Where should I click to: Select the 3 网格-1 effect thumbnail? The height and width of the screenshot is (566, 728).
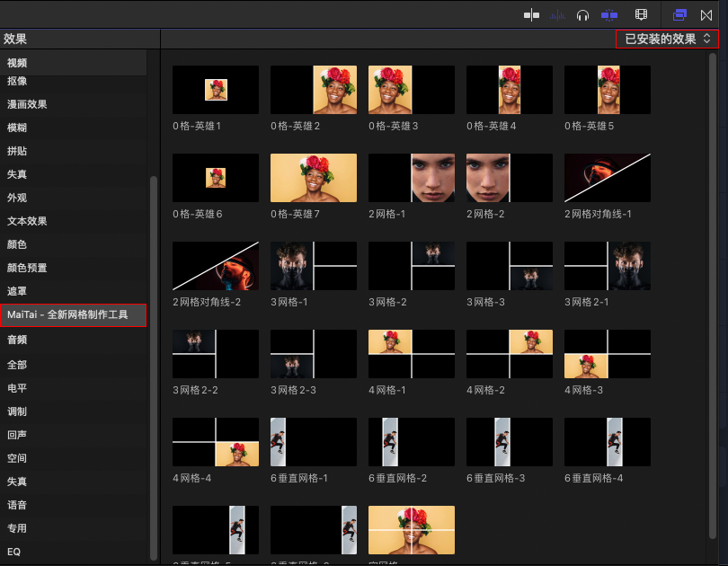pyautogui.click(x=314, y=266)
